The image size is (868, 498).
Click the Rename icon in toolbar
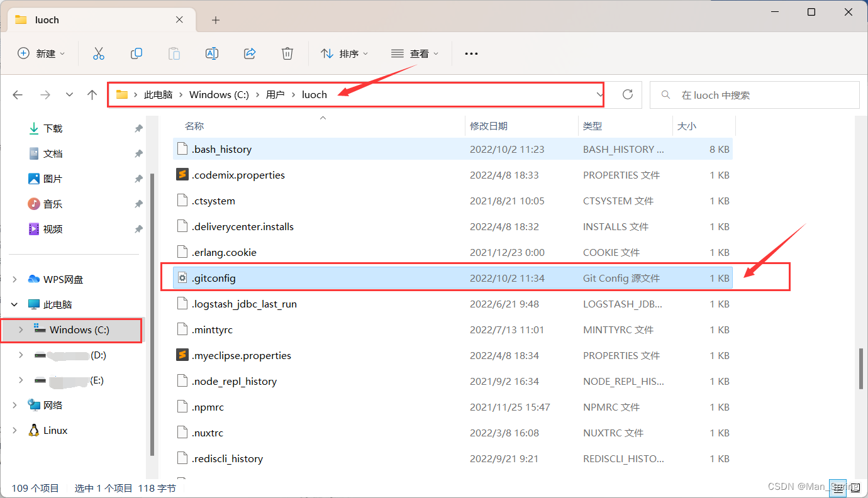click(x=212, y=53)
